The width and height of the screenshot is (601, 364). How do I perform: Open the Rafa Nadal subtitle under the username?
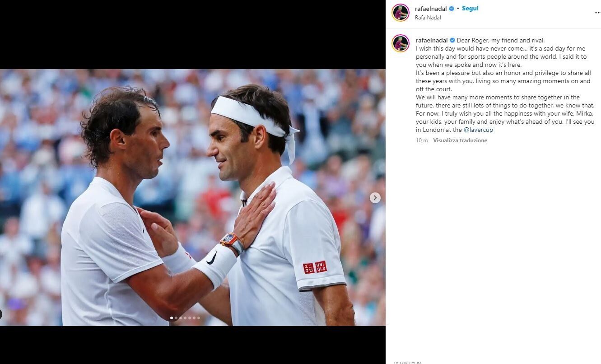[428, 18]
